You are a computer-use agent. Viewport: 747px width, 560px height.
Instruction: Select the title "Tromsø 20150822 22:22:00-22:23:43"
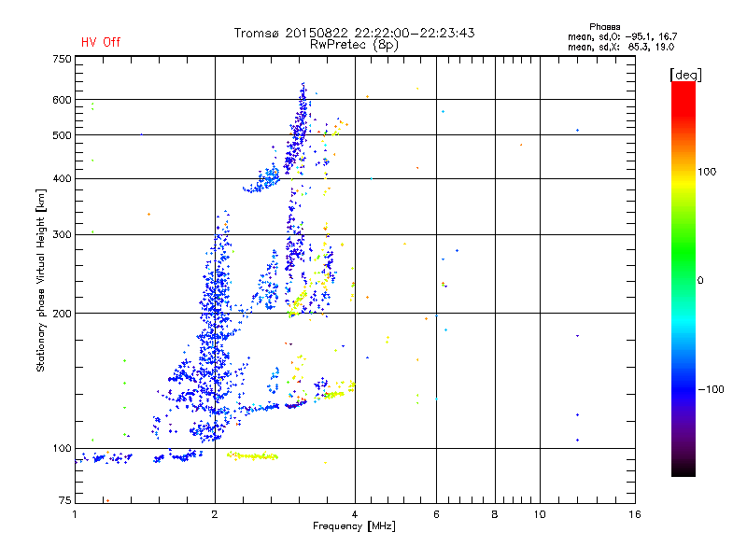[x=354, y=33]
